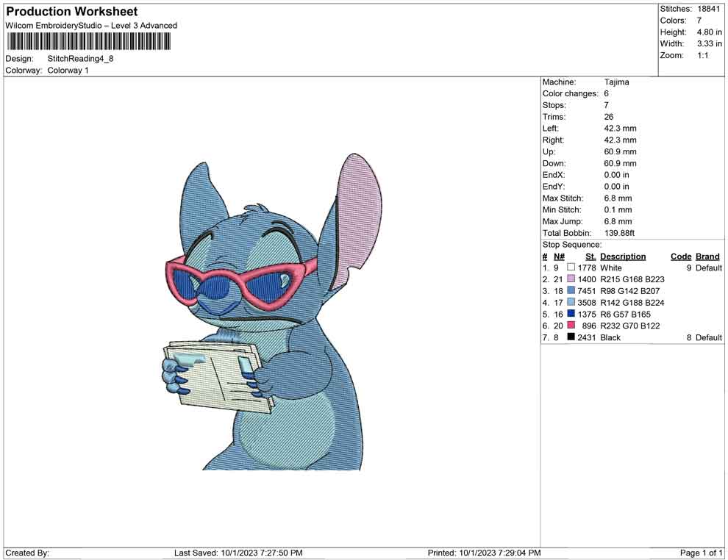The image size is (728, 560).
Task: Click the 'Colorway 1' value
Action: (68, 71)
